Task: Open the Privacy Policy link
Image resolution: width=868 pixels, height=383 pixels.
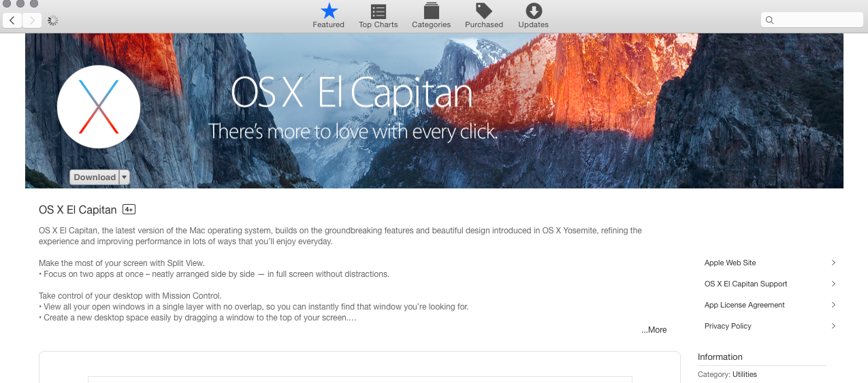Action: (728, 326)
